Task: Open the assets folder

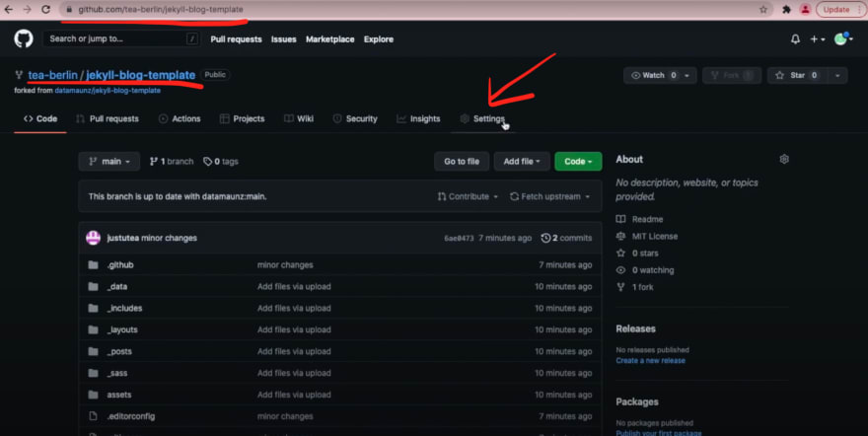Action: pos(119,395)
